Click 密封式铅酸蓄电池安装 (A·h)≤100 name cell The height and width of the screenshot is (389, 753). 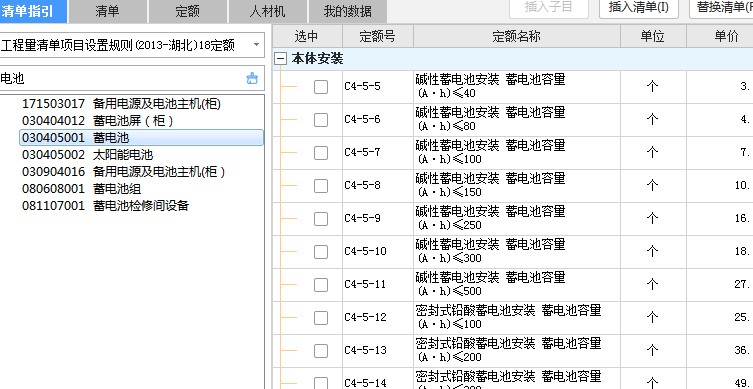pos(517,318)
